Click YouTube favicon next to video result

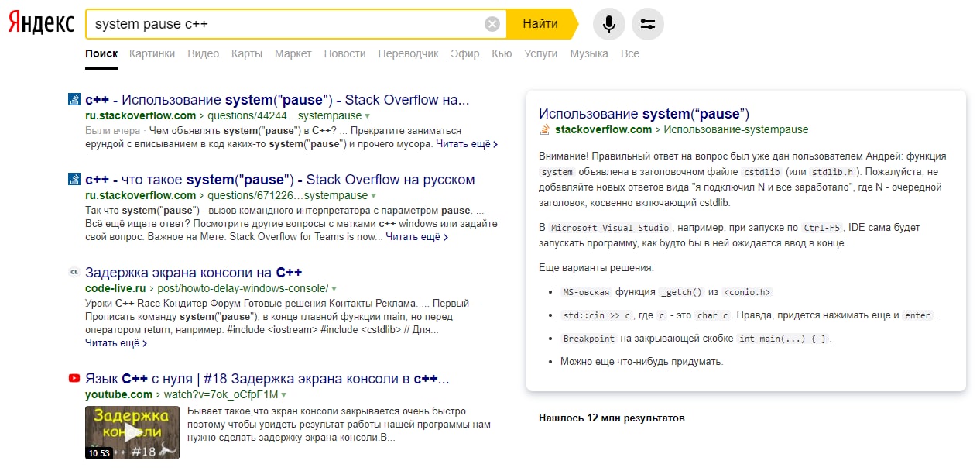(74, 379)
